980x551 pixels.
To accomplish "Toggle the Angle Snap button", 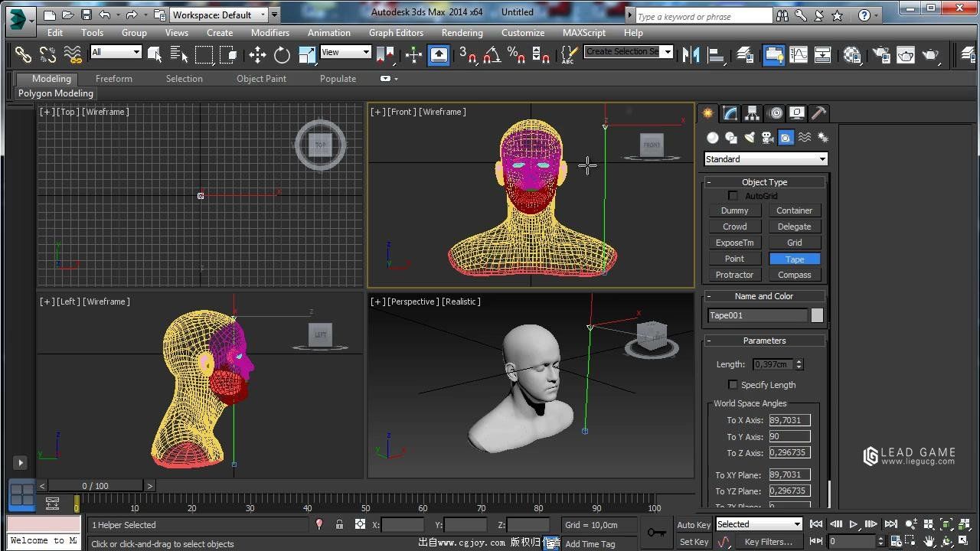I will [x=492, y=54].
